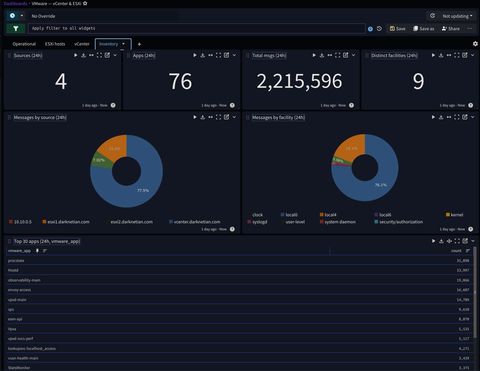Image resolution: width=480 pixels, height=371 pixels.
Task: Click the Save button
Action: (397, 29)
